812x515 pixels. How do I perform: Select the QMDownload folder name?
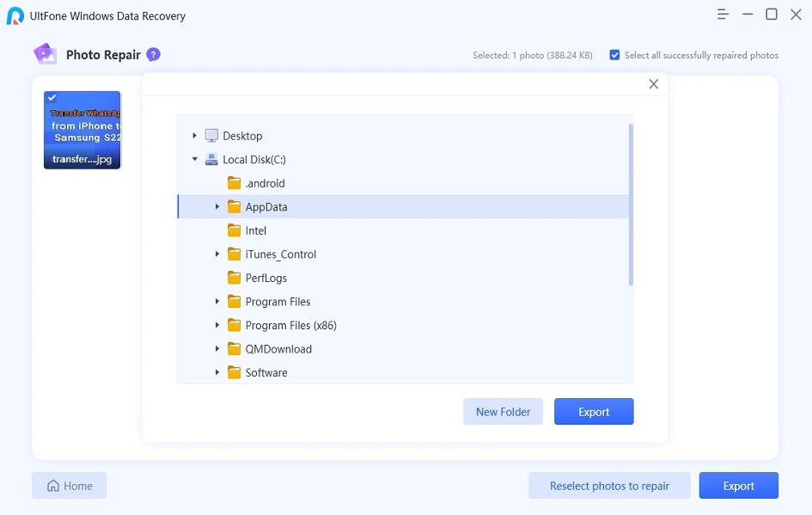click(x=278, y=349)
